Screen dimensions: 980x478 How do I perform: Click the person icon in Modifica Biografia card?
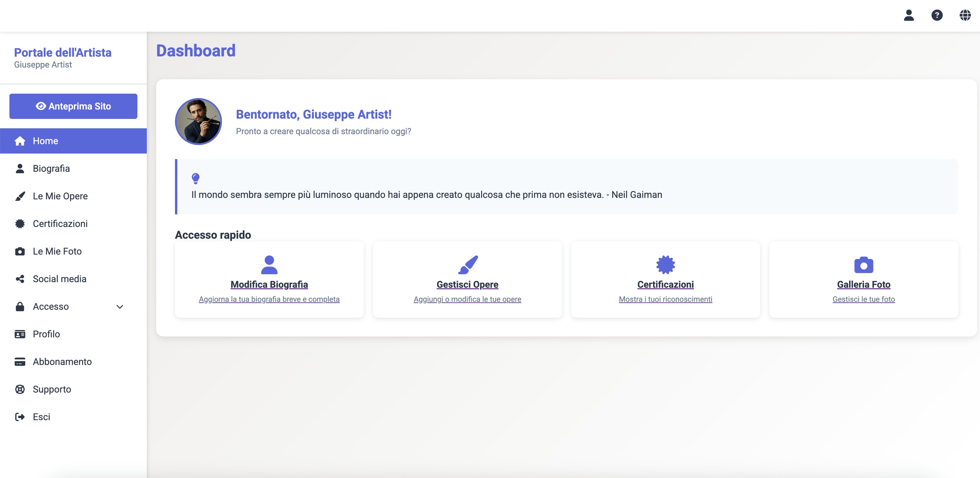269,265
